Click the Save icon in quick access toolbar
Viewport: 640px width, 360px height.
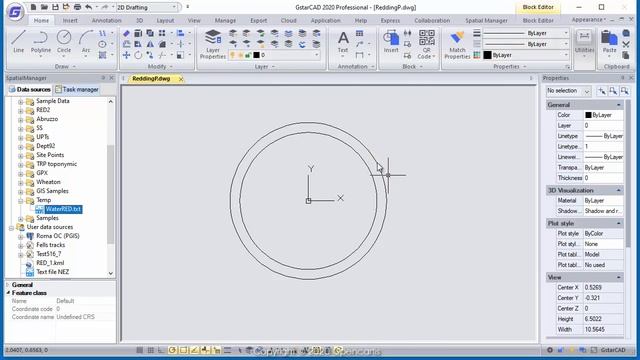tap(55, 7)
